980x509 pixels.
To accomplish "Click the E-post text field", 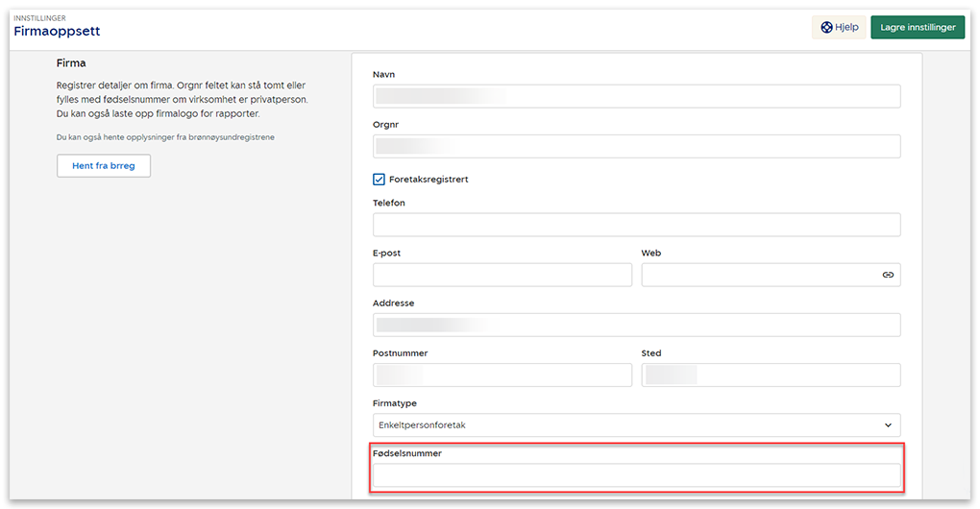I will click(502, 275).
